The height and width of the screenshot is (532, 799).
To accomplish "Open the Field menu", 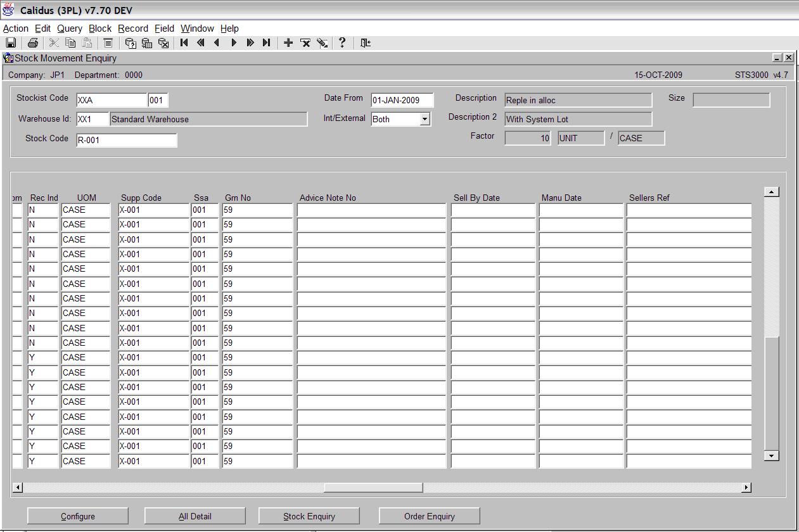I will tap(164, 28).
